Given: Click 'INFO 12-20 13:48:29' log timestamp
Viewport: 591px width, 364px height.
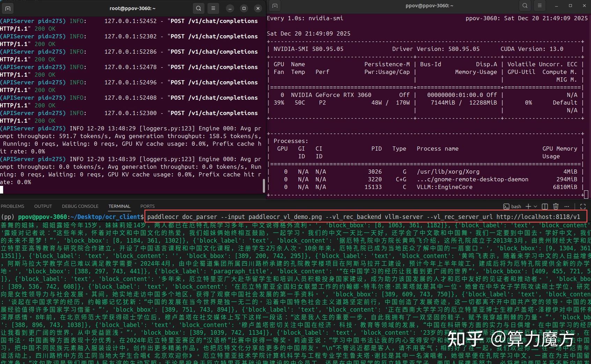Looking at the screenshot, I should click(x=103, y=128).
